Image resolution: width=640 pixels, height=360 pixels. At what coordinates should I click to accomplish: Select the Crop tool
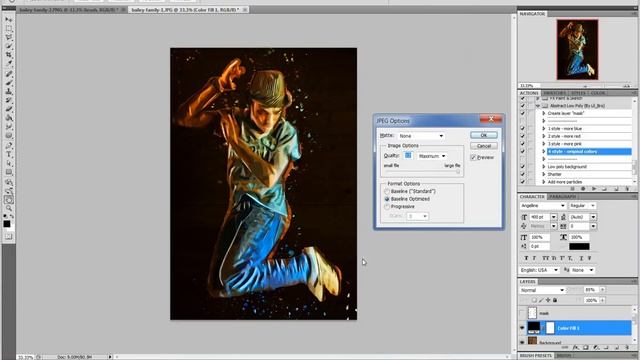pos(9,55)
